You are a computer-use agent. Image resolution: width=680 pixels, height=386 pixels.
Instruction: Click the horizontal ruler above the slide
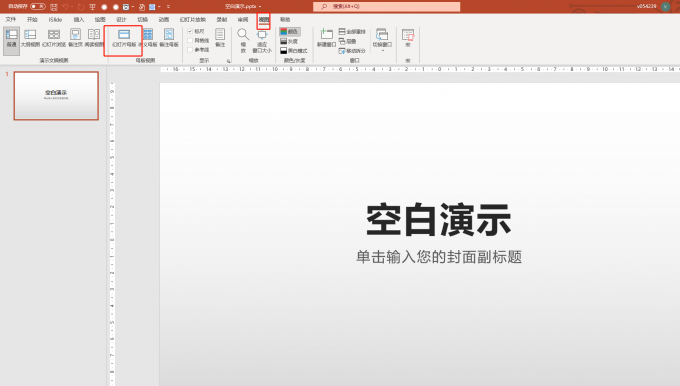[x=420, y=69]
